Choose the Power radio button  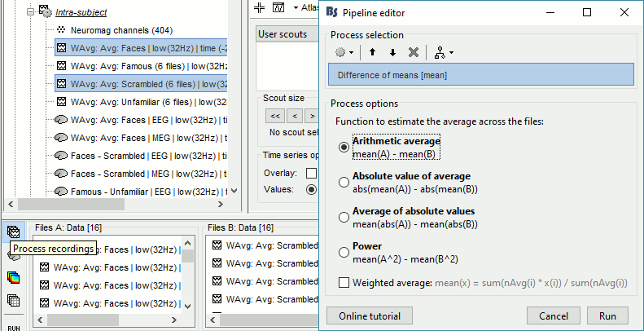(344, 252)
